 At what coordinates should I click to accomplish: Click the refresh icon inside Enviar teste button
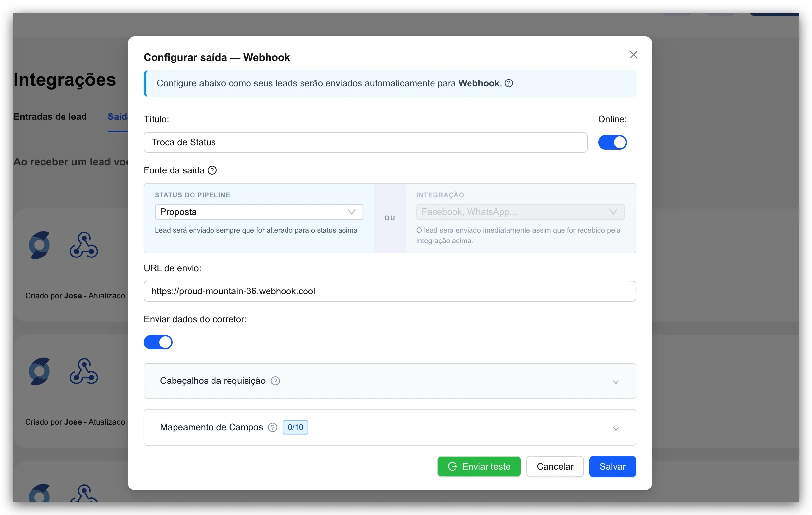(x=452, y=467)
